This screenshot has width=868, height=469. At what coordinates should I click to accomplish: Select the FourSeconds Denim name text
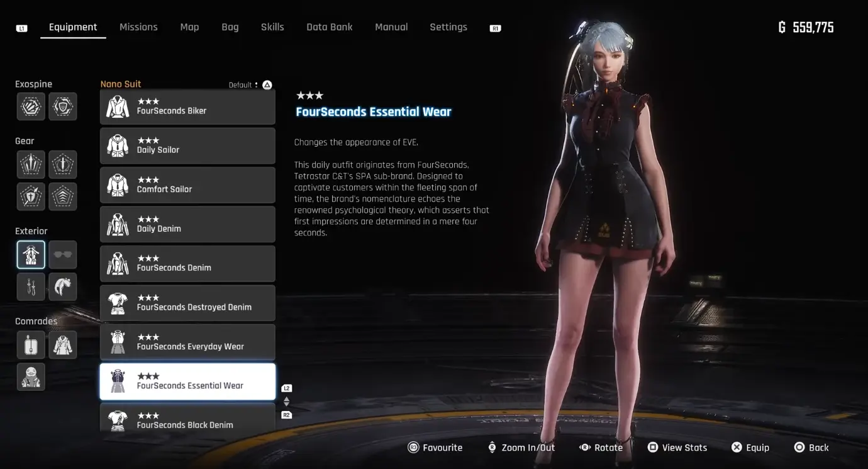pos(174,268)
